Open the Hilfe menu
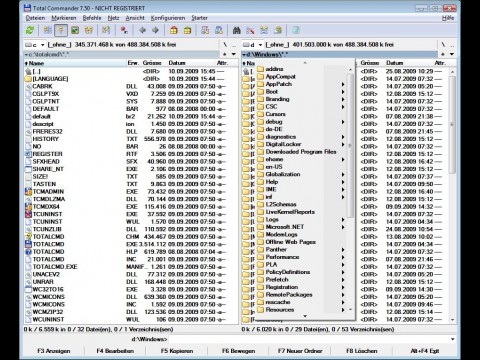The height and width of the screenshot is (360, 480). (x=448, y=18)
